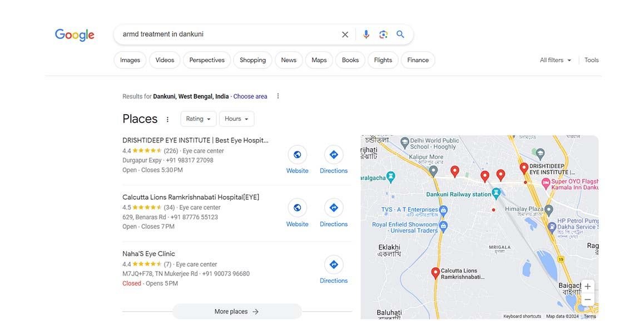The width and height of the screenshot is (644, 334).
Task: Click the Map data ©2024 text
Action: point(562,316)
